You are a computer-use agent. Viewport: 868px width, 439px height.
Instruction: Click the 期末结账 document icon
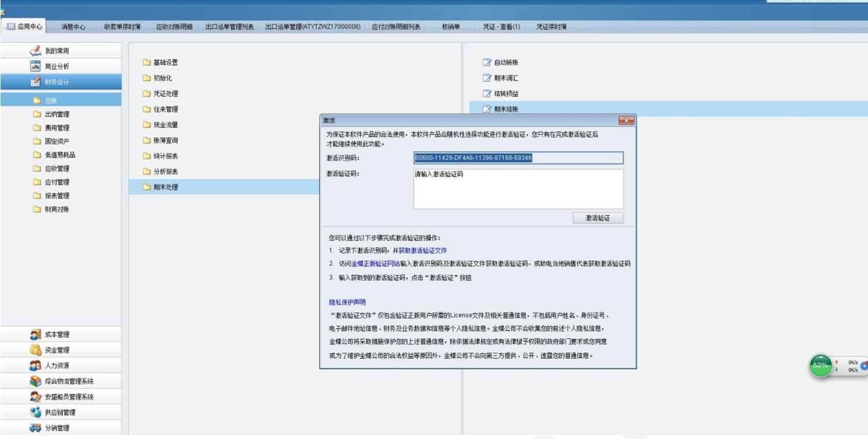(x=487, y=109)
